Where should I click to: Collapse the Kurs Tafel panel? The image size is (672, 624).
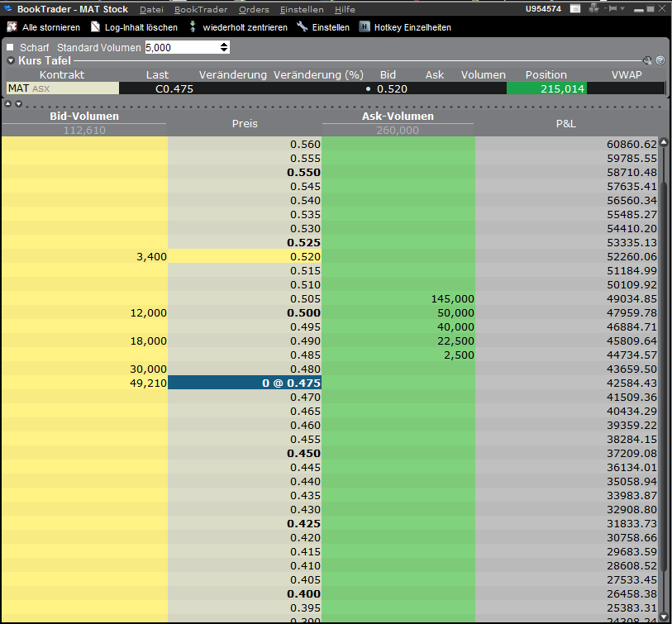11,60
